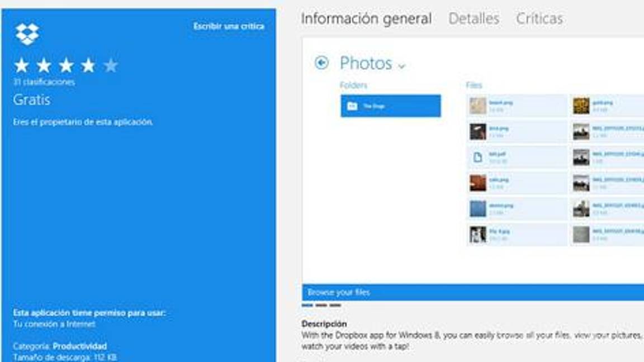Select the Información general tab

coord(366,18)
